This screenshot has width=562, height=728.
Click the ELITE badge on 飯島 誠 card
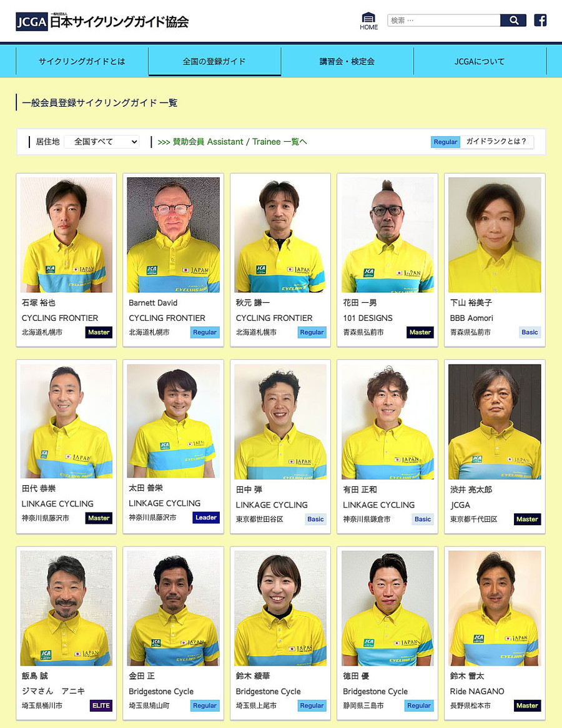point(101,706)
